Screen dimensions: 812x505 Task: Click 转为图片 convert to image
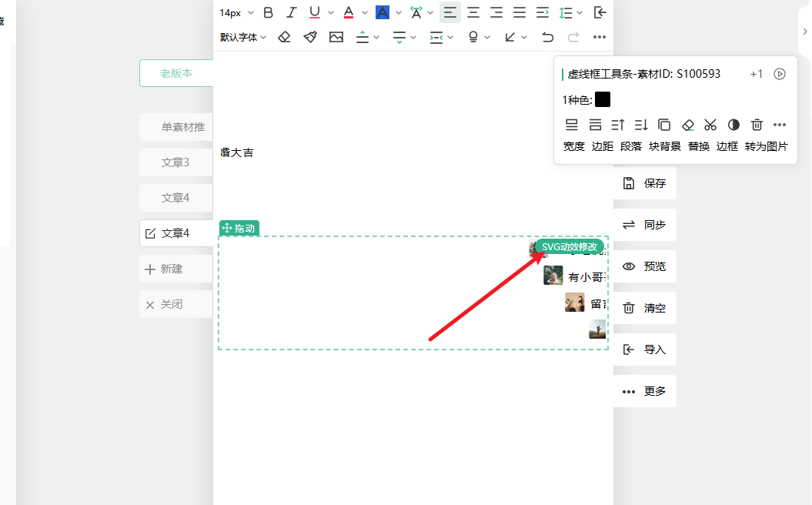click(x=767, y=146)
